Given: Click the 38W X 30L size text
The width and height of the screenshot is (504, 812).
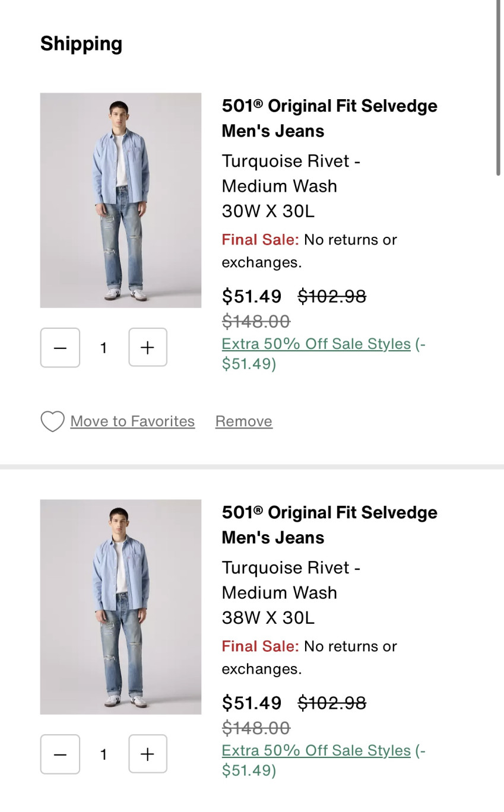Looking at the screenshot, I should click(268, 617).
